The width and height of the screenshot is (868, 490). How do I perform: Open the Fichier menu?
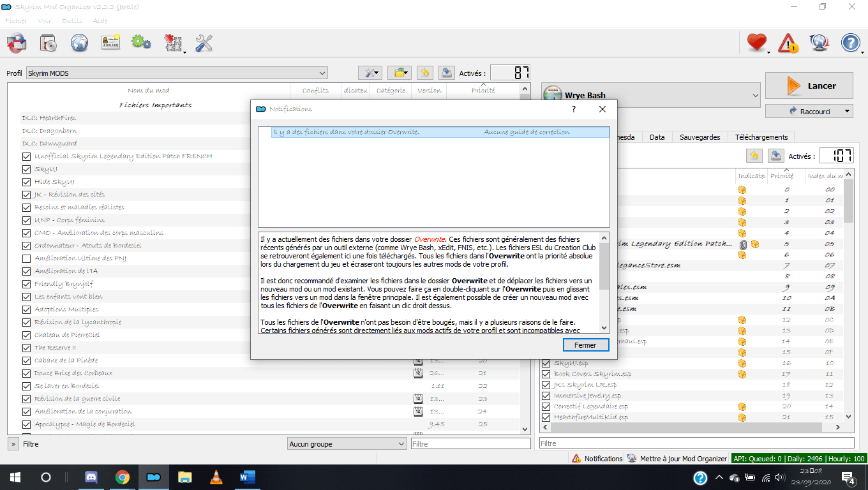pyautogui.click(x=16, y=20)
